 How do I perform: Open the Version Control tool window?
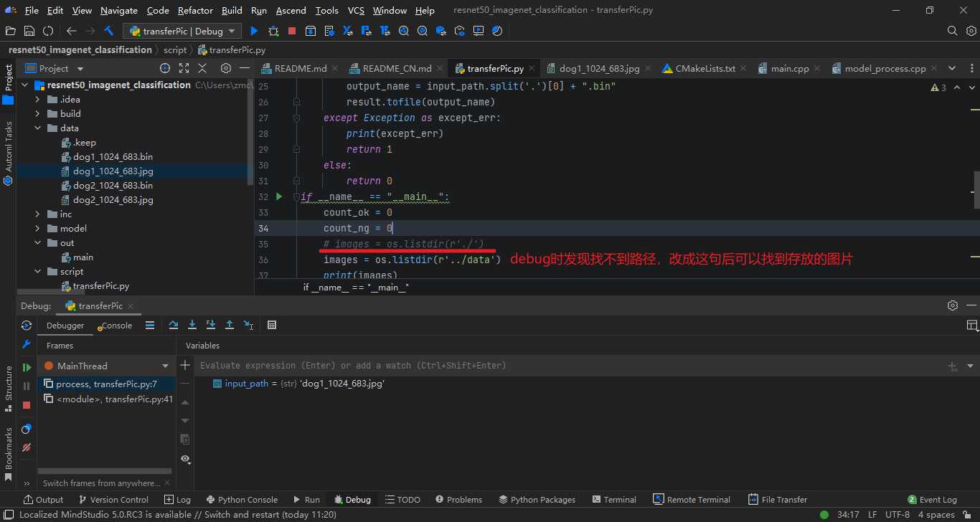113,500
